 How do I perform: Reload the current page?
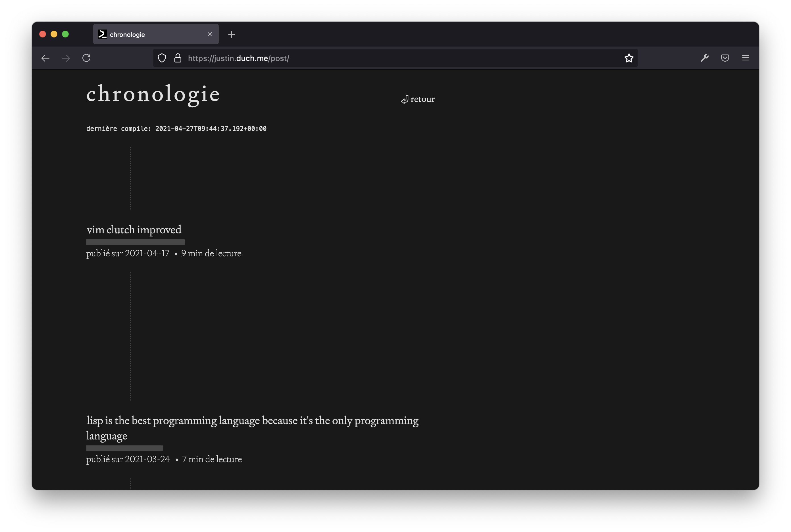tap(87, 58)
